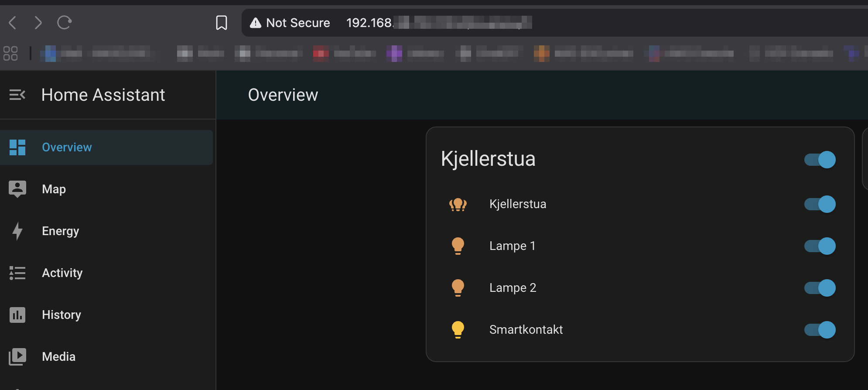Go forward with browser forward arrow
868x390 pixels.
click(x=38, y=22)
